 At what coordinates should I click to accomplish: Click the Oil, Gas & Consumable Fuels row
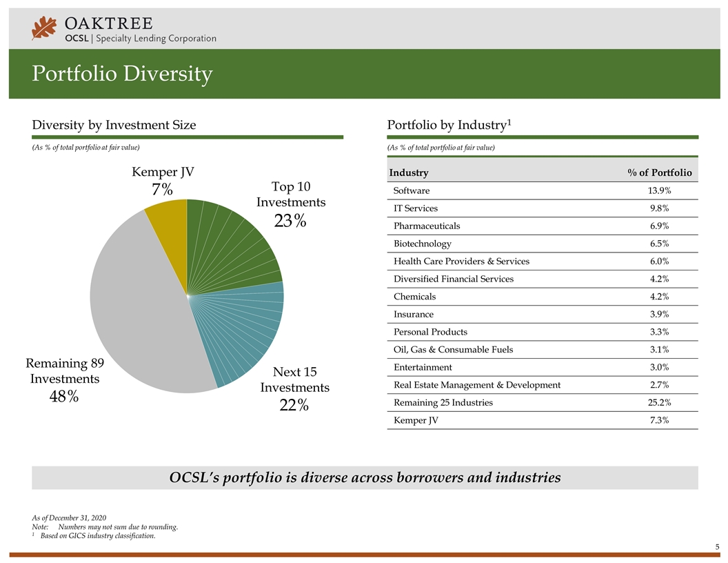tap(543, 349)
